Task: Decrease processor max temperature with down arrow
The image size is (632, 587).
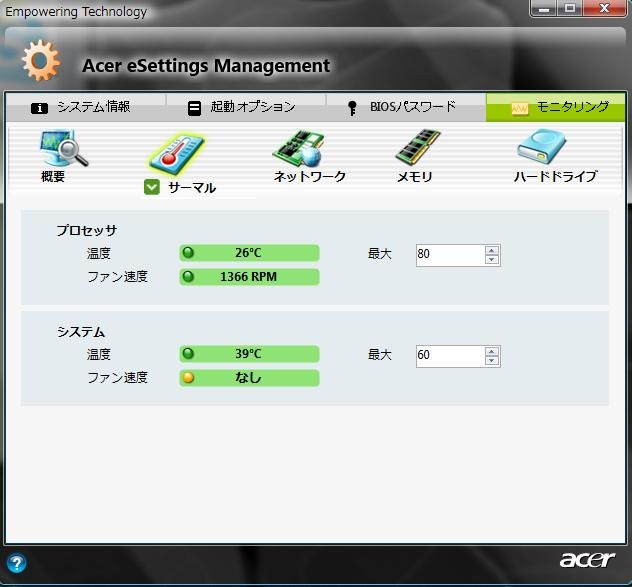Action: pos(491,260)
